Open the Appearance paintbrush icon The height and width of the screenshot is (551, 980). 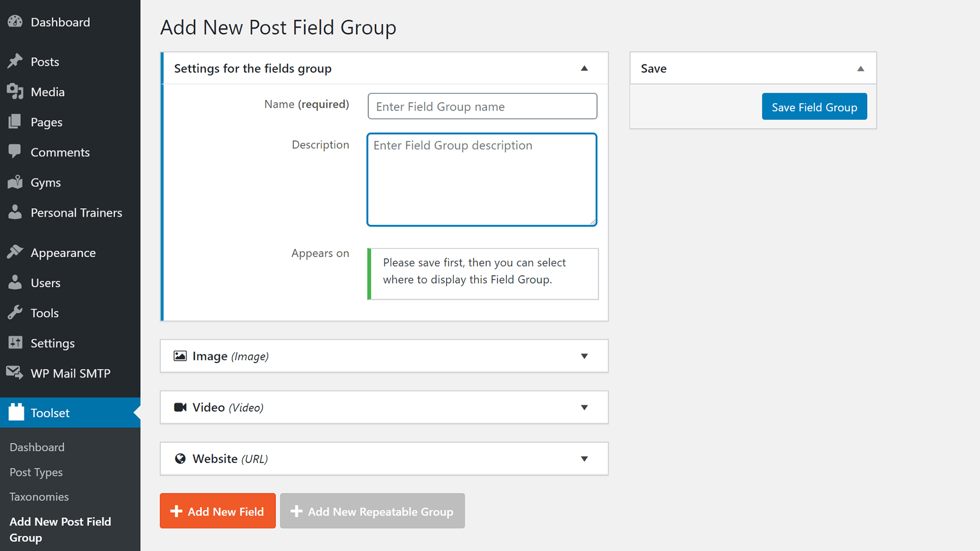tap(15, 252)
